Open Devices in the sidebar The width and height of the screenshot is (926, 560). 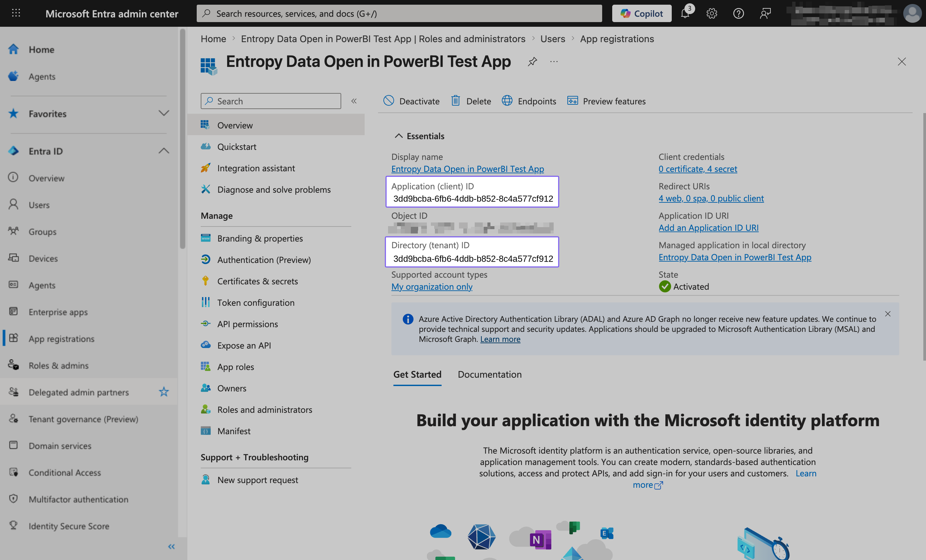43,258
